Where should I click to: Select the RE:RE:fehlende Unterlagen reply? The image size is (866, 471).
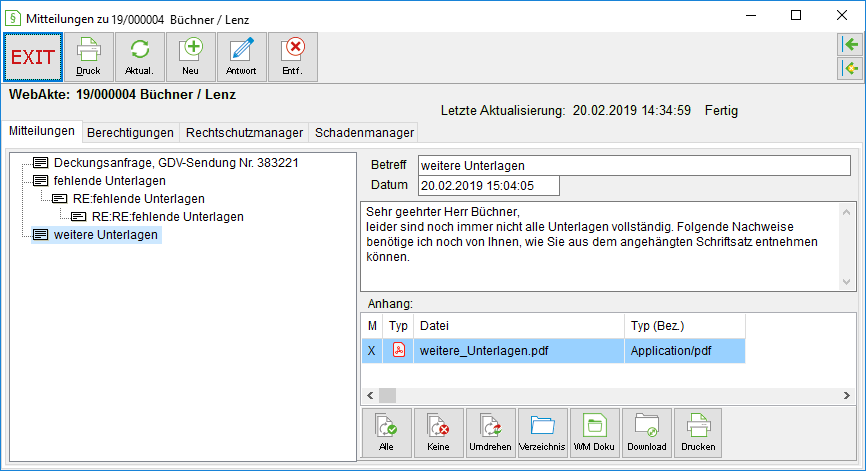point(167,217)
